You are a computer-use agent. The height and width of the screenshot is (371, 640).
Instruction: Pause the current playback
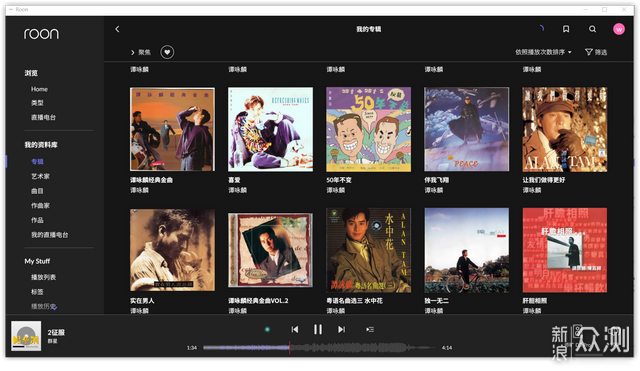click(x=318, y=329)
